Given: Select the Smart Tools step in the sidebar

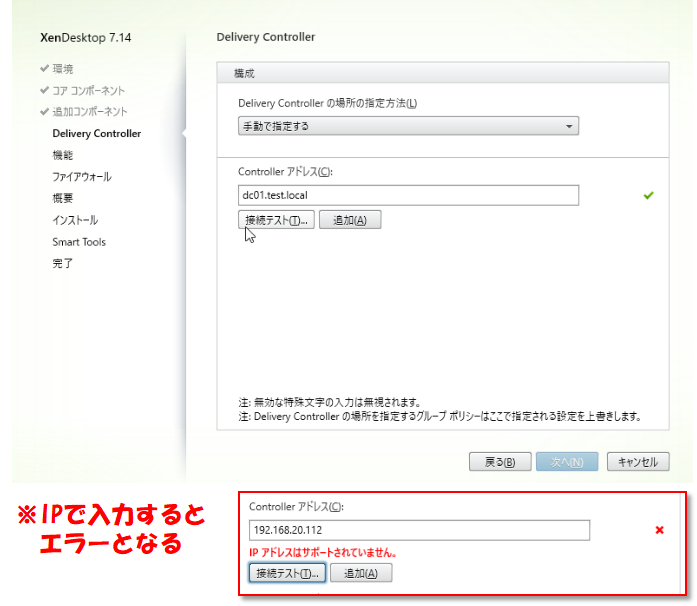Looking at the screenshot, I should point(79,242).
